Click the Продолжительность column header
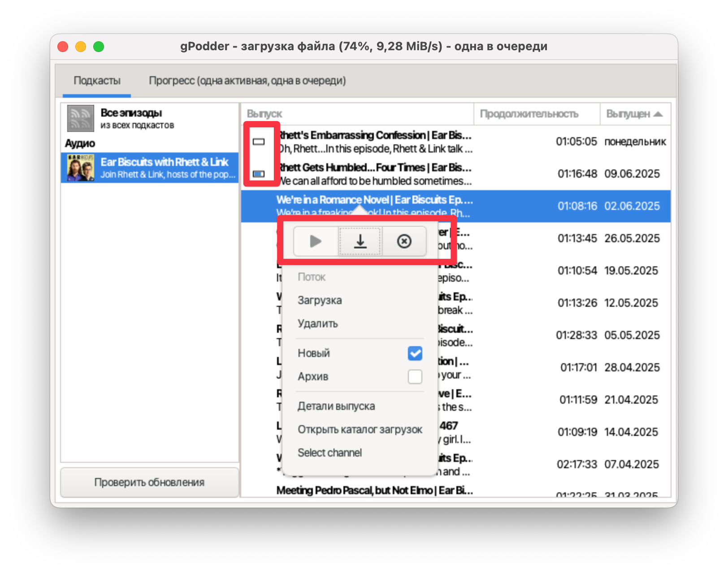728x574 pixels. pyautogui.click(x=529, y=114)
